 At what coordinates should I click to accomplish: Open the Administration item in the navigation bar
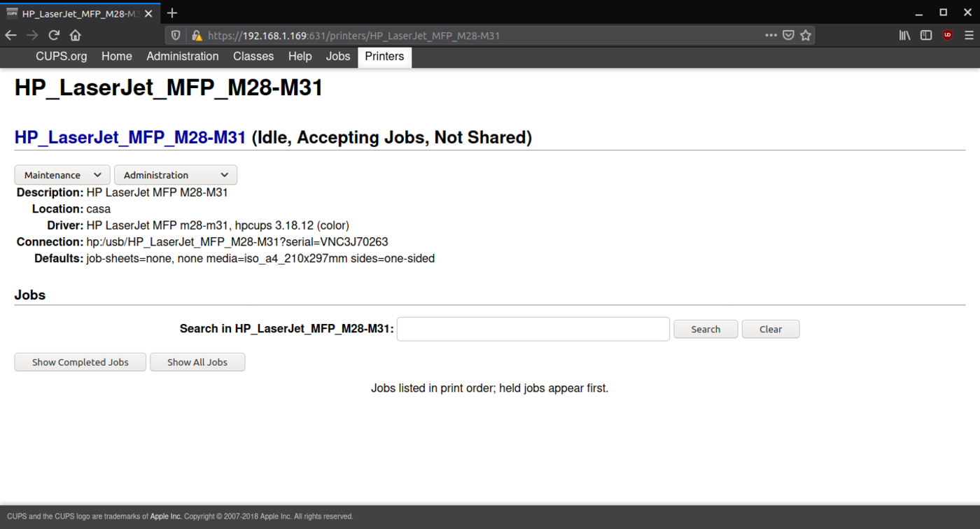click(183, 57)
